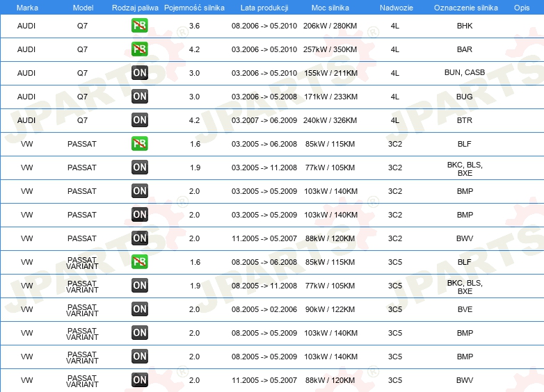The image size is (544, 392).
Task: Click the PB petrol icon in the Passat 3C2 BLF row
Action: click(x=139, y=144)
